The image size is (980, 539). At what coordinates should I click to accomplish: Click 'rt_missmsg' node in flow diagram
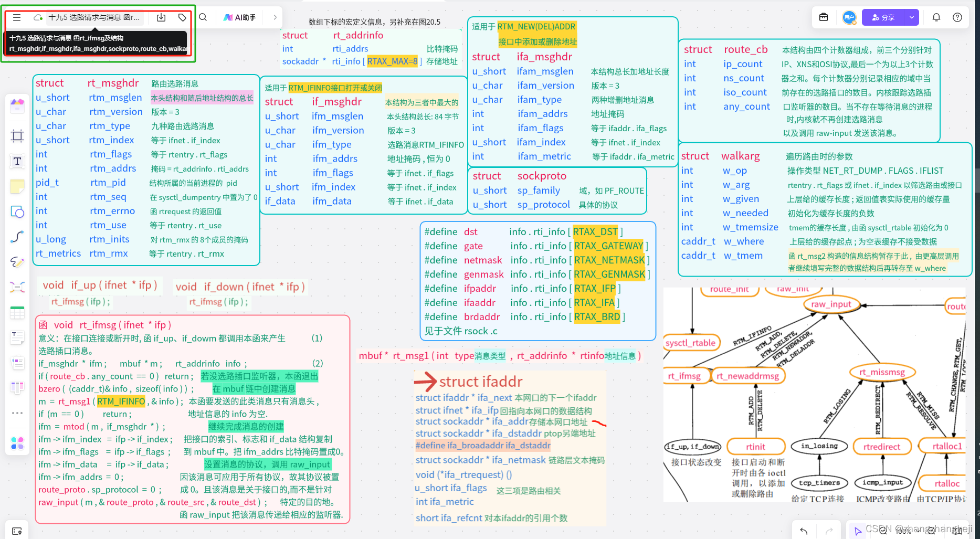click(882, 372)
